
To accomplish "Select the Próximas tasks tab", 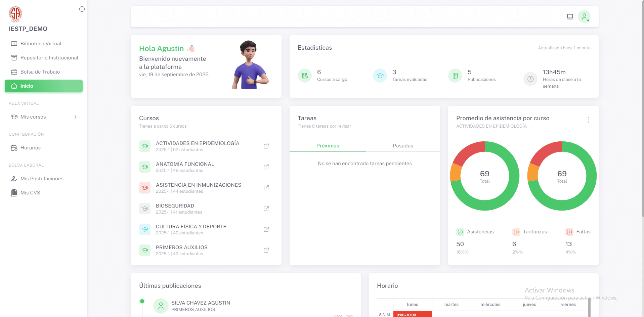I will point(328,146).
